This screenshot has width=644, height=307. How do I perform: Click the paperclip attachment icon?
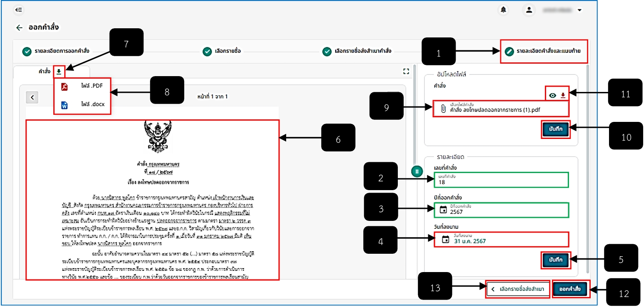point(443,109)
